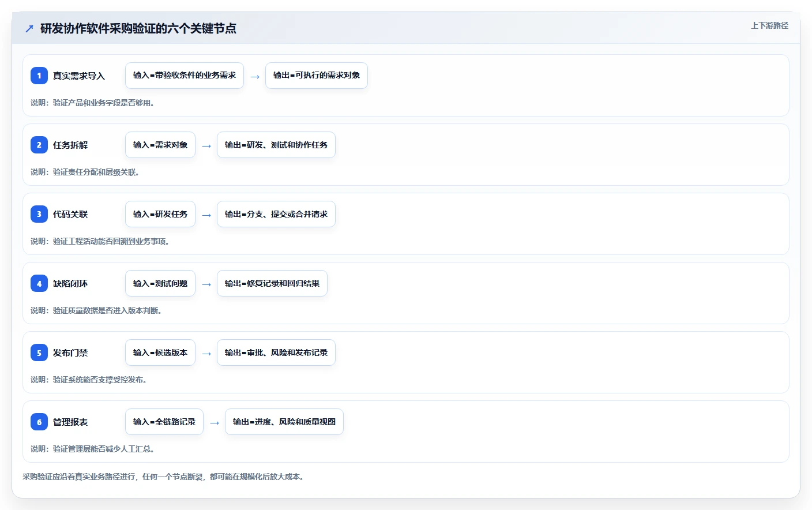
Task: Click the step name 真实需求导入
Action: (x=79, y=76)
